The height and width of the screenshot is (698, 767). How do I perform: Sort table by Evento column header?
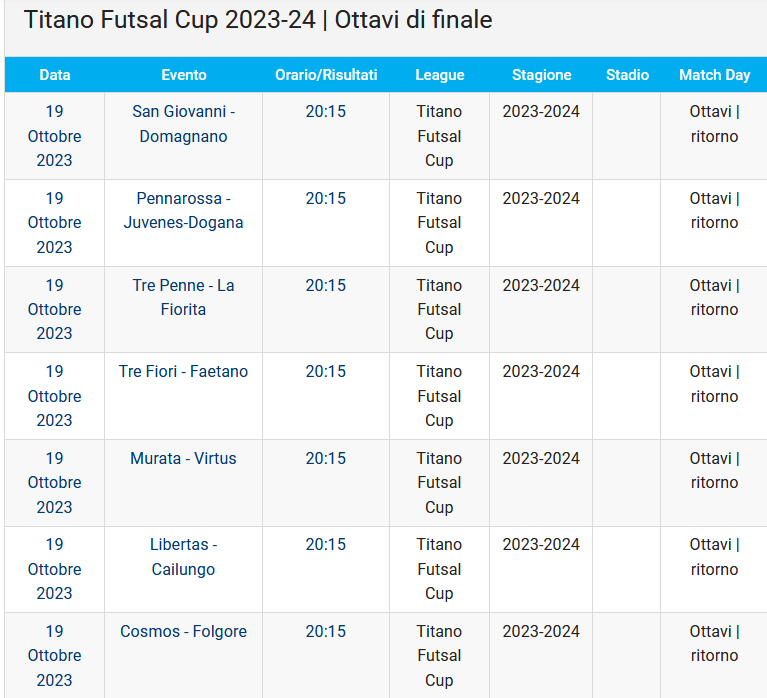(183, 75)
